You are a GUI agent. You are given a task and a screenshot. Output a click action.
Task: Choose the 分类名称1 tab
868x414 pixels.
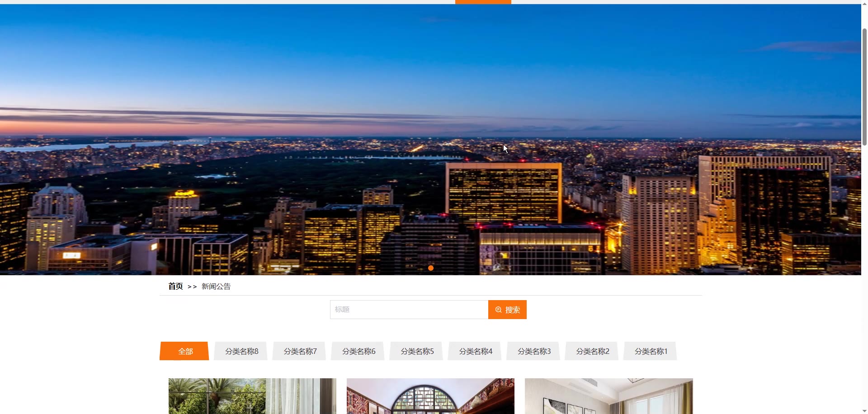[651, 351]
